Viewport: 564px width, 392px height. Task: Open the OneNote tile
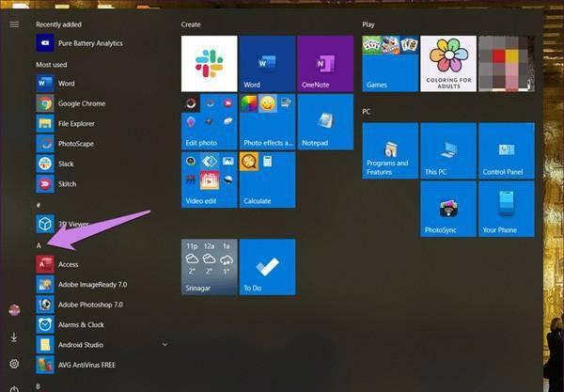325,64
